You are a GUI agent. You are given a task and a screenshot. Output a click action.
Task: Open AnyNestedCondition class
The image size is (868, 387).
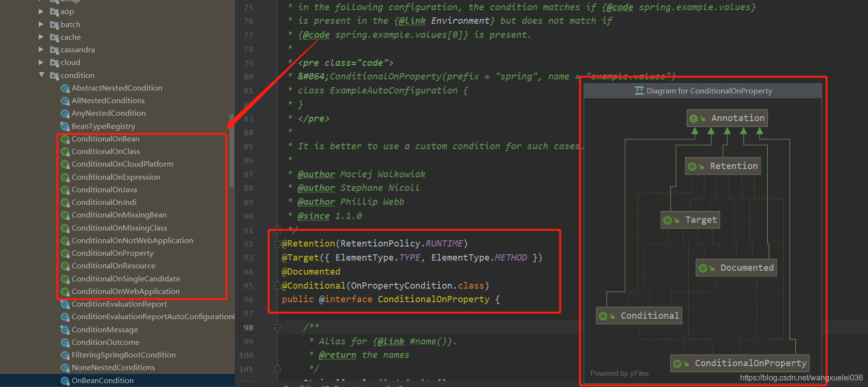point(108,113)
